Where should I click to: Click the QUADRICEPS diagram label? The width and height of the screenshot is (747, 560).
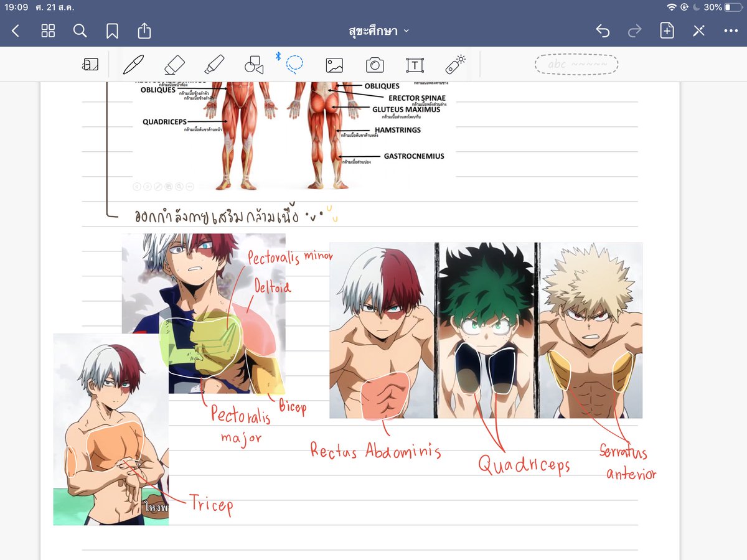pyautogui.click(x=164, y=122)
